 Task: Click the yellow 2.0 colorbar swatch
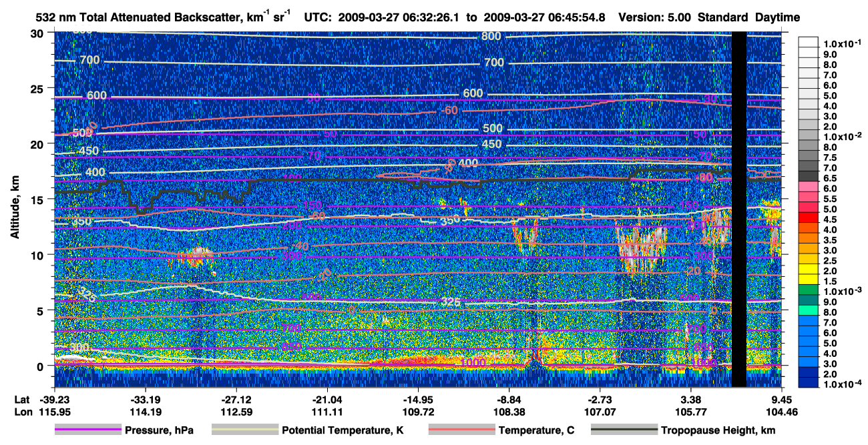[x=808, y=270]
